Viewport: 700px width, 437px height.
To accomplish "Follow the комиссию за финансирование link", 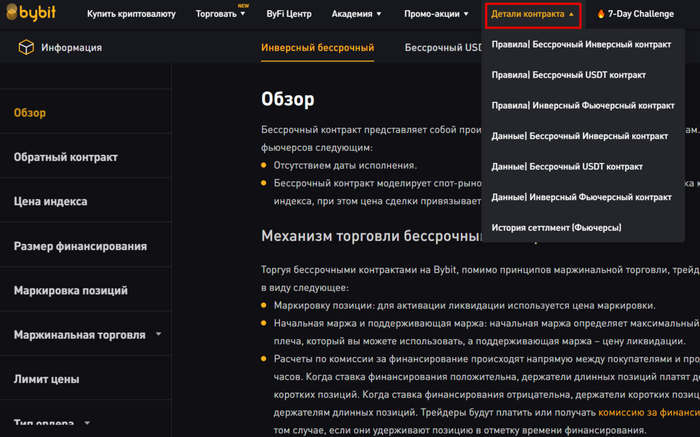I will [649, 411].
